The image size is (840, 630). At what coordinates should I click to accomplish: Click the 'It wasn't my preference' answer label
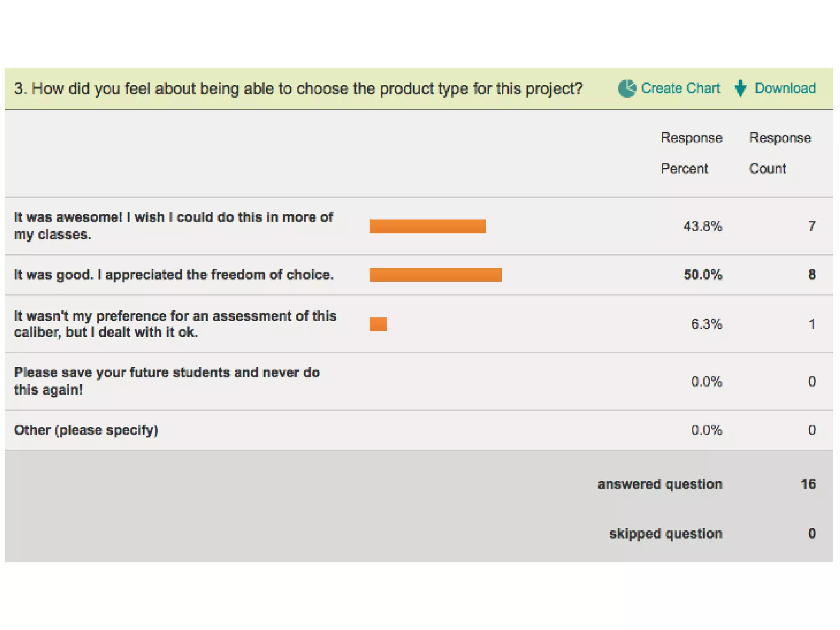[x=175, y=324]
